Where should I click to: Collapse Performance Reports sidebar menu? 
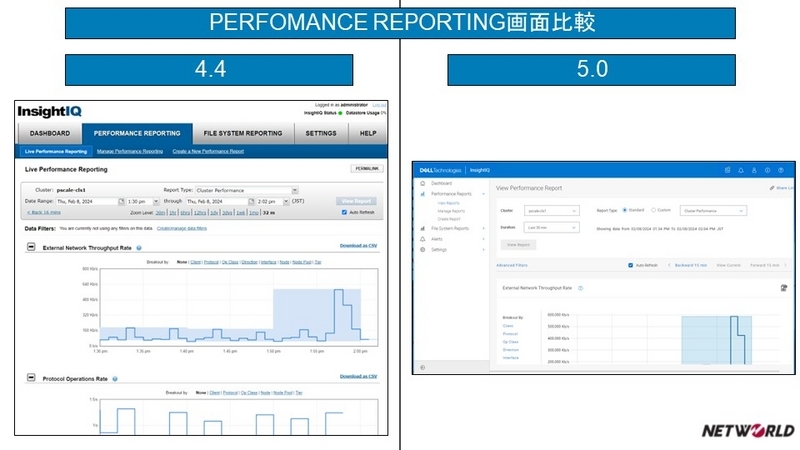click(x=483, y=194)
